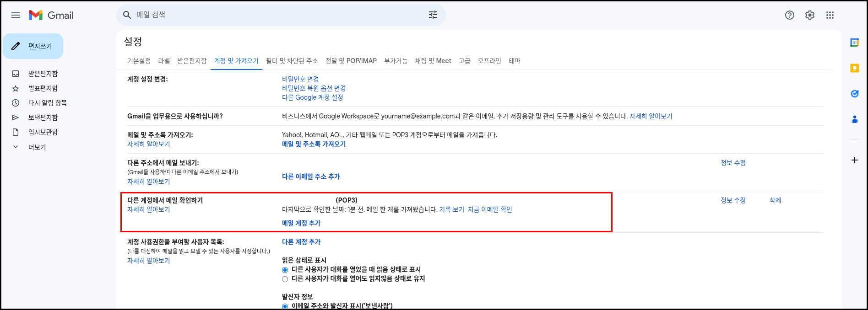Click 지금 이메일 확인 link
This screenshot has width=868, height=310.
[490, 209]
